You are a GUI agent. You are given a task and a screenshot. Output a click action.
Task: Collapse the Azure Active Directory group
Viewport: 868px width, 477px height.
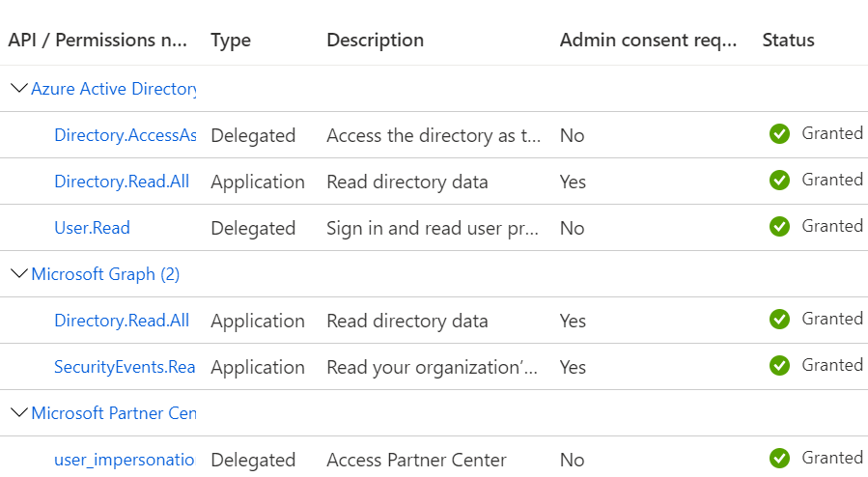tap(17, 89)
